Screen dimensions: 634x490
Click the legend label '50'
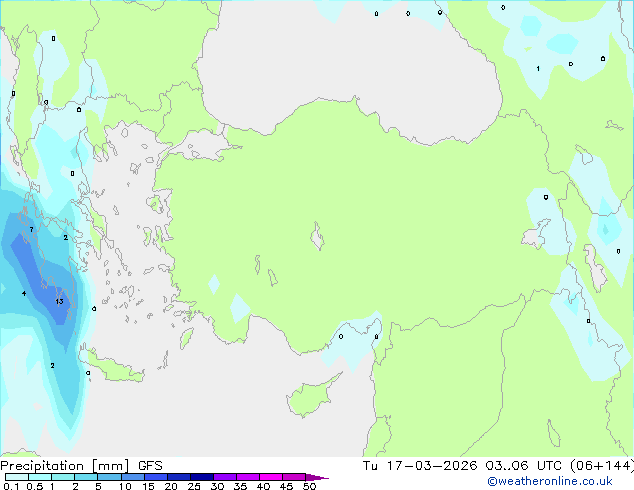point(309,486)
